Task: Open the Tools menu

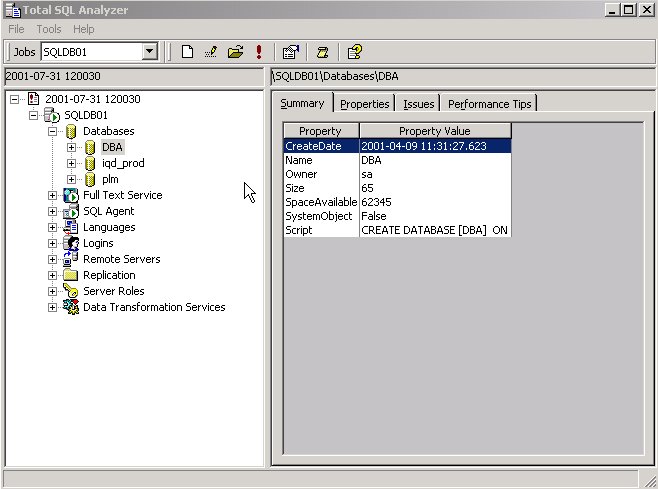Action: pos(49,29)
